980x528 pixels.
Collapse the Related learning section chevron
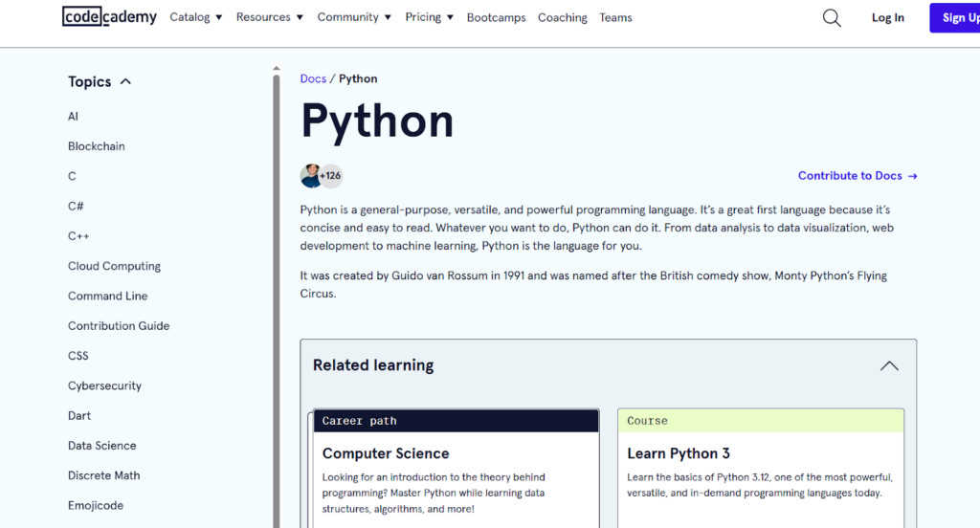tap(889, 365)
